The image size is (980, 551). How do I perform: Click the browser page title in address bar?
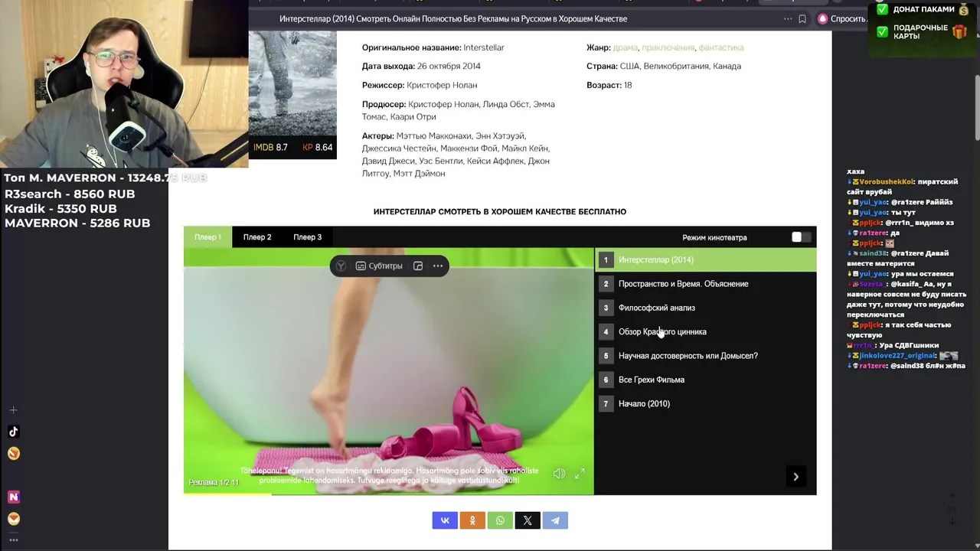(x=453, y=19)
